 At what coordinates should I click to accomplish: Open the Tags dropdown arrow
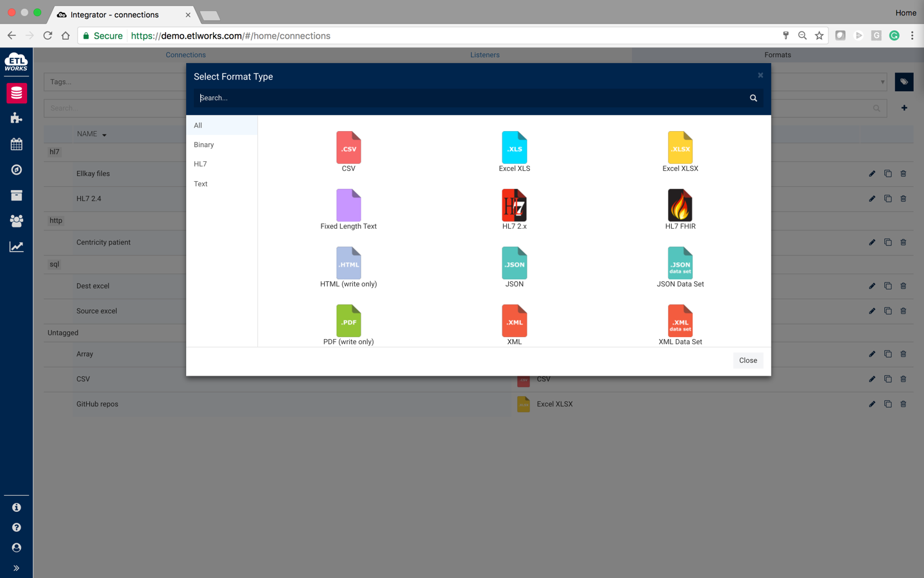click(x=882, y=82)
